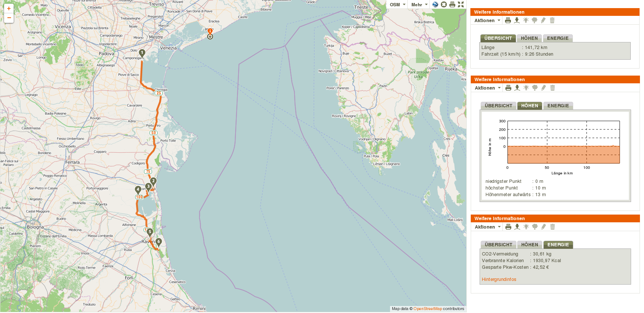
Task: Select waypoint marker 6 near Ravenna
Action: [159, 242]
